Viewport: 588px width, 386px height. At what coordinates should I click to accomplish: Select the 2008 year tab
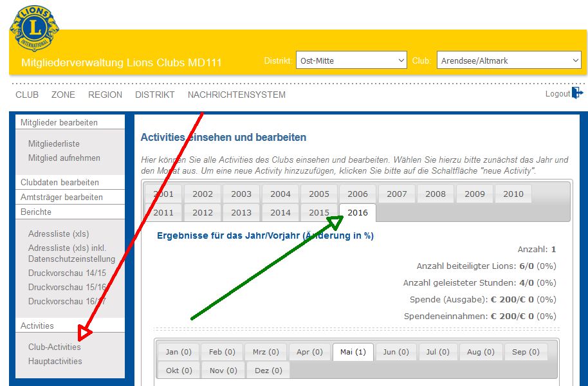[436, 194]
